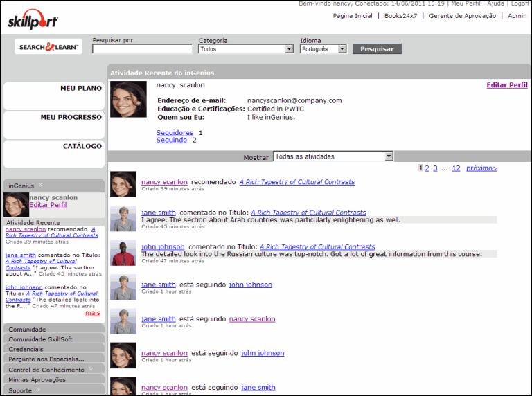The image size is (532, 396).
Task: Open course link in john johnson's comment
Action: (x=317, y=247)
